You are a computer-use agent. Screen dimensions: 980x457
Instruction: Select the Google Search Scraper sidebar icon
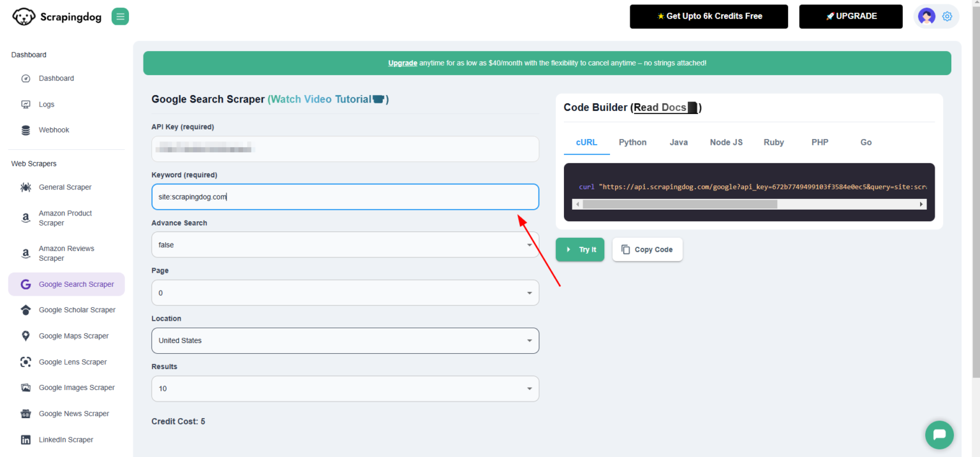click(x=26, y=284)
